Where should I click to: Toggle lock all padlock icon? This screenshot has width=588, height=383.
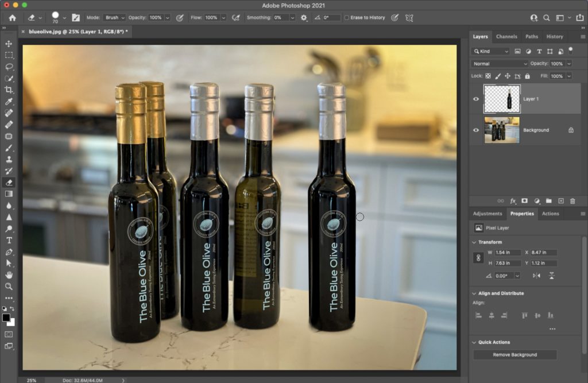(x=527, y=76)
